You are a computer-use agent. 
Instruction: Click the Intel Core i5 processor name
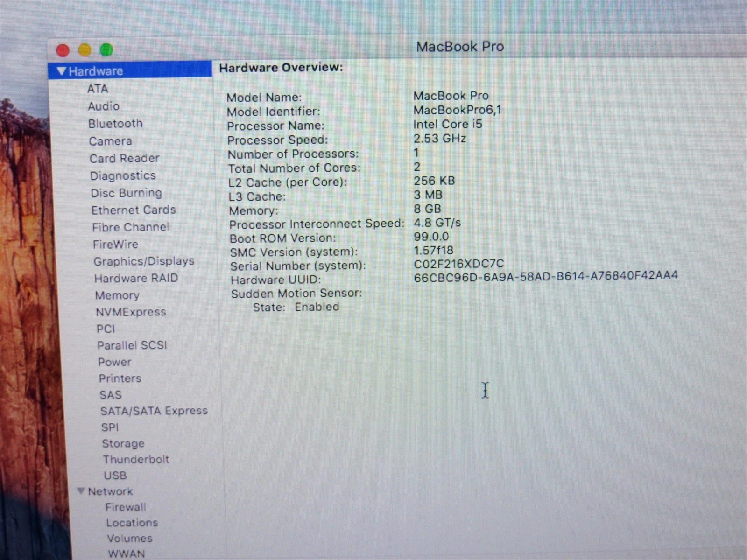click(447, 124)
